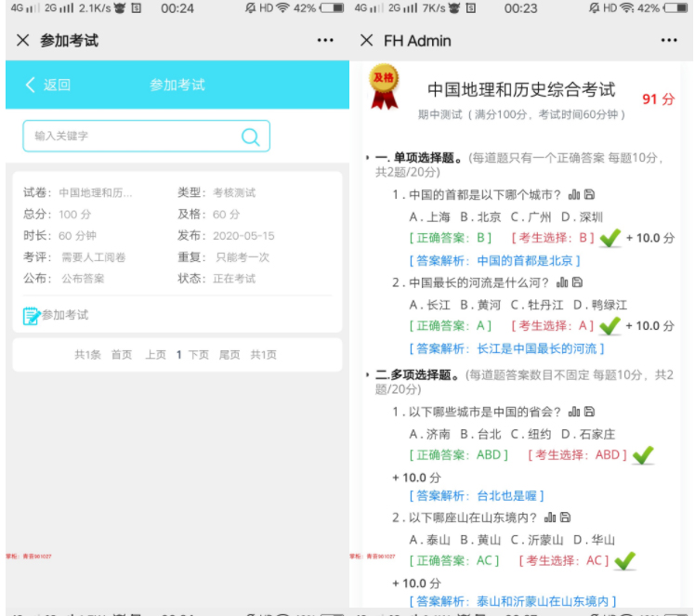This screenshot has width=695, height=616.
Task: Click the 状态 value 正在考试
Action: pyautogui.click(x=234, y=279)
